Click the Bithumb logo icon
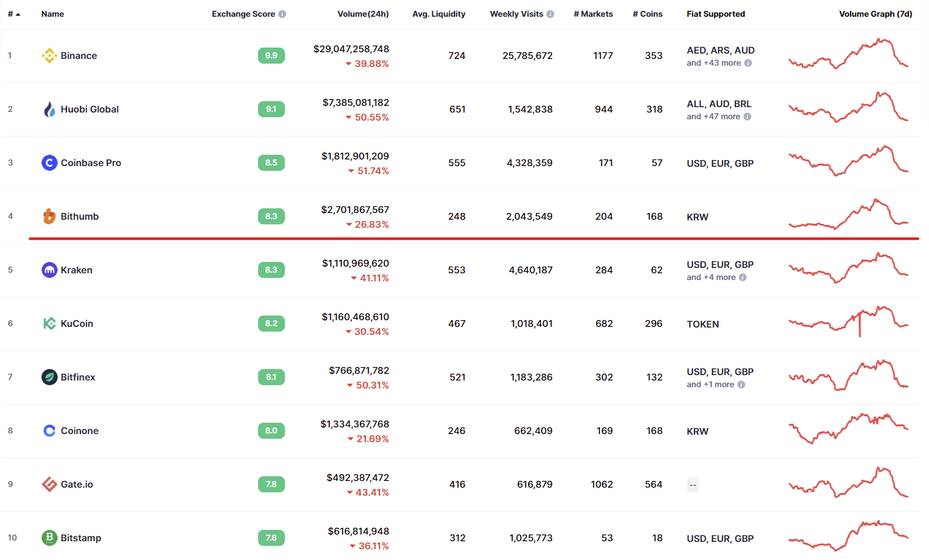 tap(50, 216)
